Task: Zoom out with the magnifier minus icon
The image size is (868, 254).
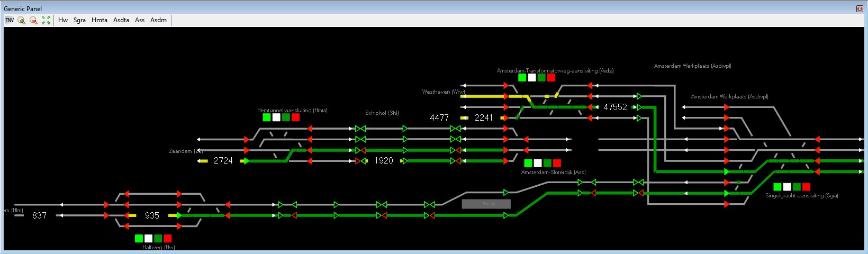Action: [x=33, y=20]
